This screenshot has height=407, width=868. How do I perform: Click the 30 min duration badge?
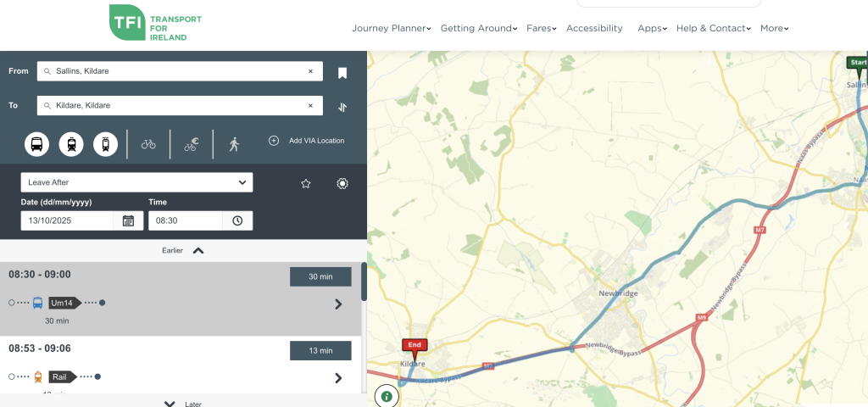(320, 276)
